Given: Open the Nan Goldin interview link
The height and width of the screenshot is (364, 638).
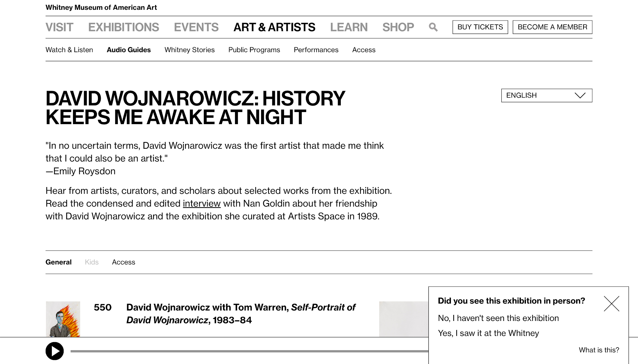Looking at the screenshot, I should coord(201,204).
